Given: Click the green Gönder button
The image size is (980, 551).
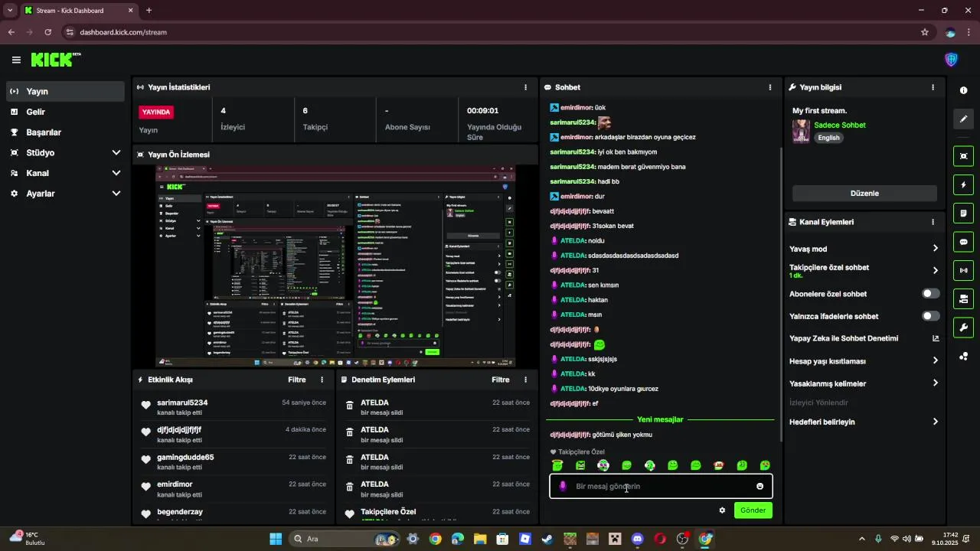Looking at the screenshot, I should coord(753,510).
